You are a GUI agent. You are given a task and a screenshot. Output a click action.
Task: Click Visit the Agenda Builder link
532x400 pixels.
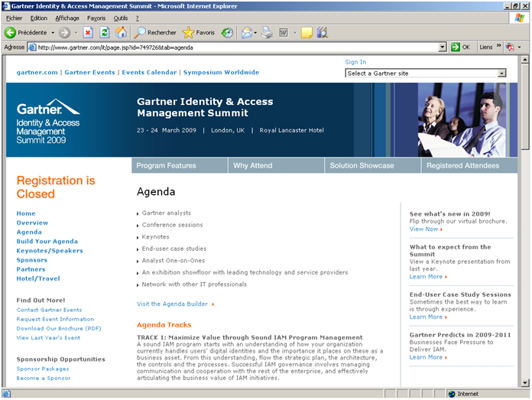(172, 304)
